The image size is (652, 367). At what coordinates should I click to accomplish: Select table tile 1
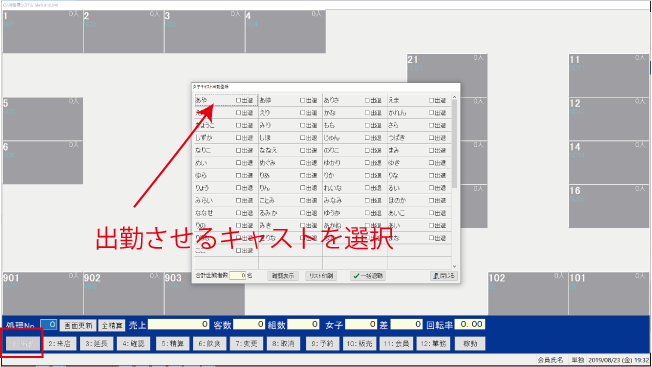pos(42,32)
